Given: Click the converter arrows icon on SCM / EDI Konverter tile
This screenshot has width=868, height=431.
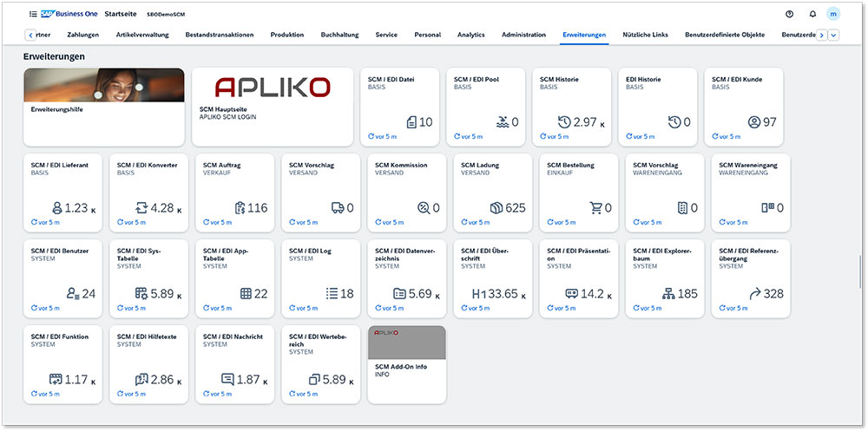Looking at the screenshot, I should coord(141,208).
